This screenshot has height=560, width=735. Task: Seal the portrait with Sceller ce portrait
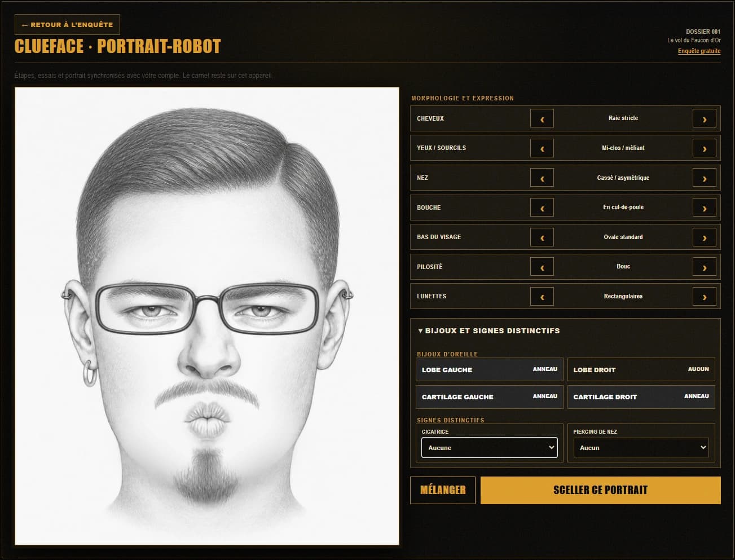click(x=601, y=490)
